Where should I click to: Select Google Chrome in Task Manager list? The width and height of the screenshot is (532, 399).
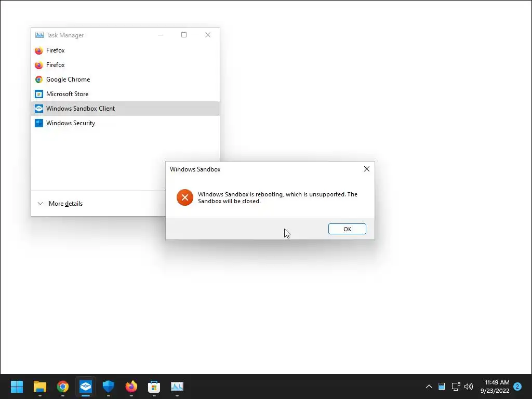(125, 79)
